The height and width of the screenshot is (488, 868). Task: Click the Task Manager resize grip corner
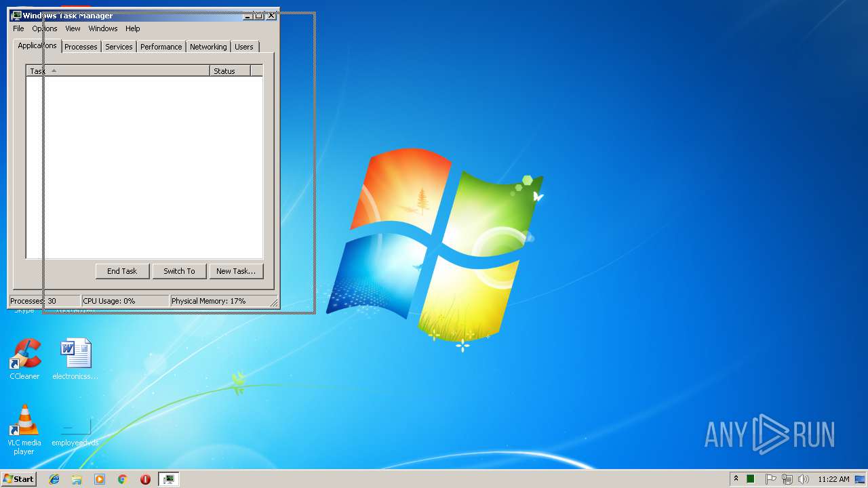pyautogui.click(x=274, y=302)
